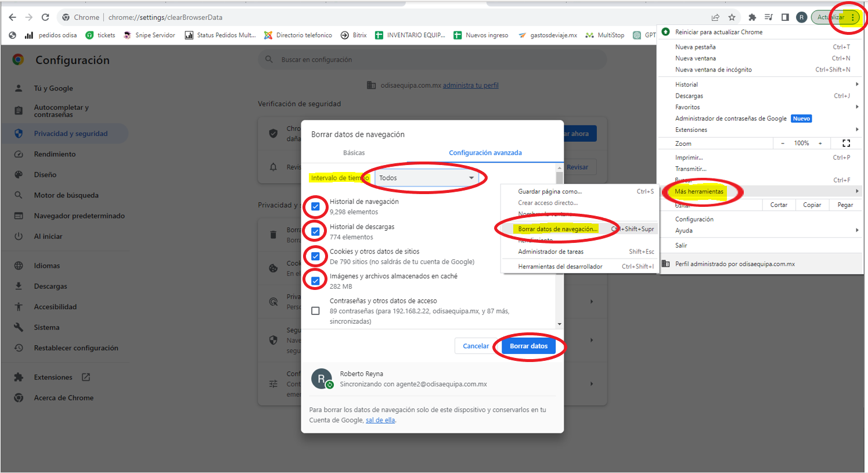
Task: Select Nueva pestaña menu item
Action: point(761,47)
